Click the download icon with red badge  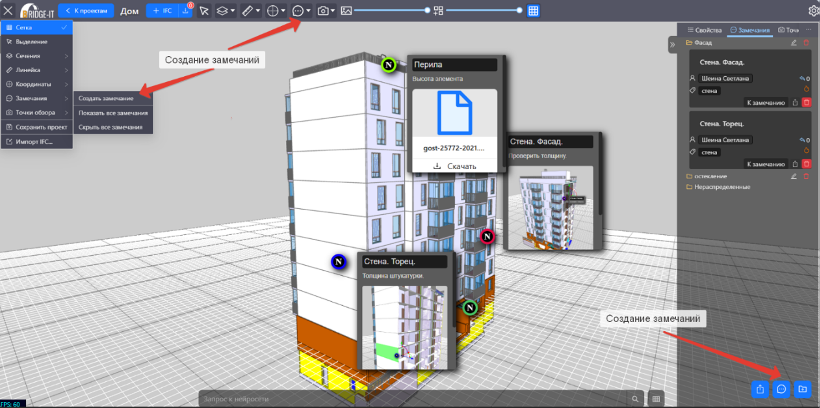click(186, 10)
